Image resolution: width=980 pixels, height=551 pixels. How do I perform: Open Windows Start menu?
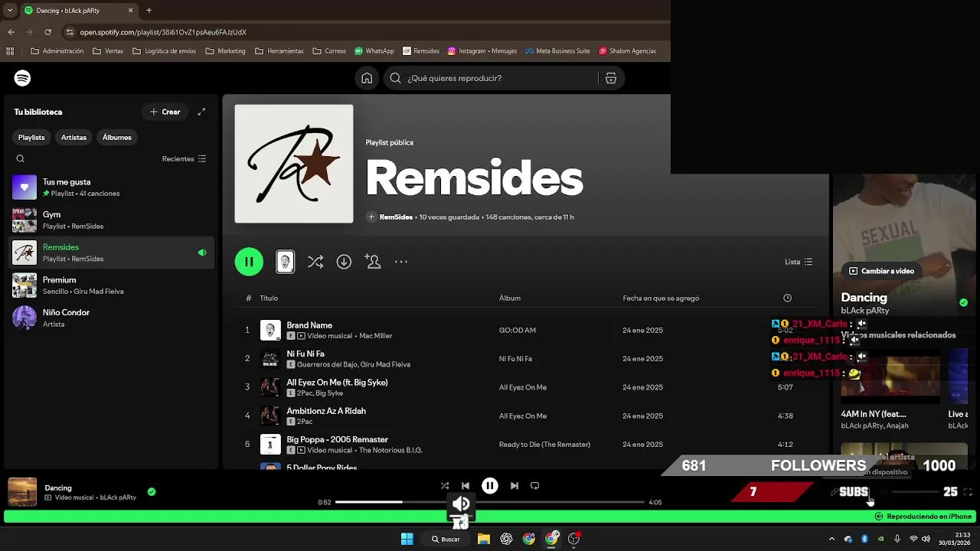[407, 539]
